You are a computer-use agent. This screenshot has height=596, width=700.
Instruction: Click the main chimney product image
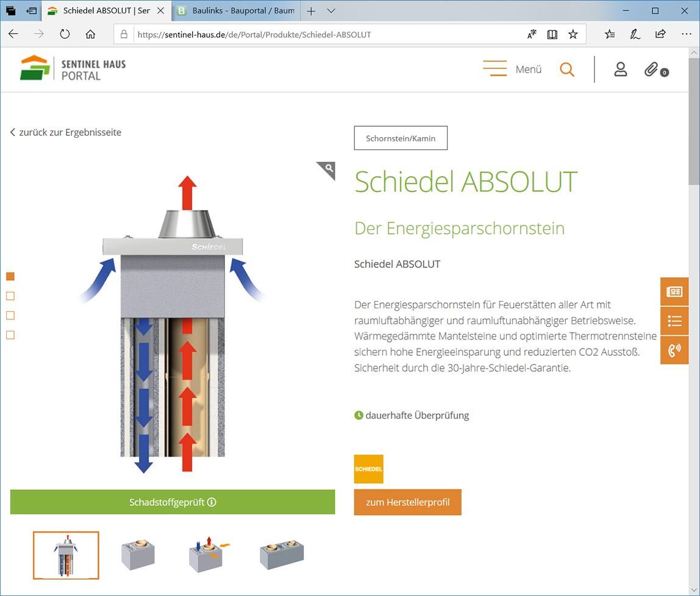click(x=173, y=324)
